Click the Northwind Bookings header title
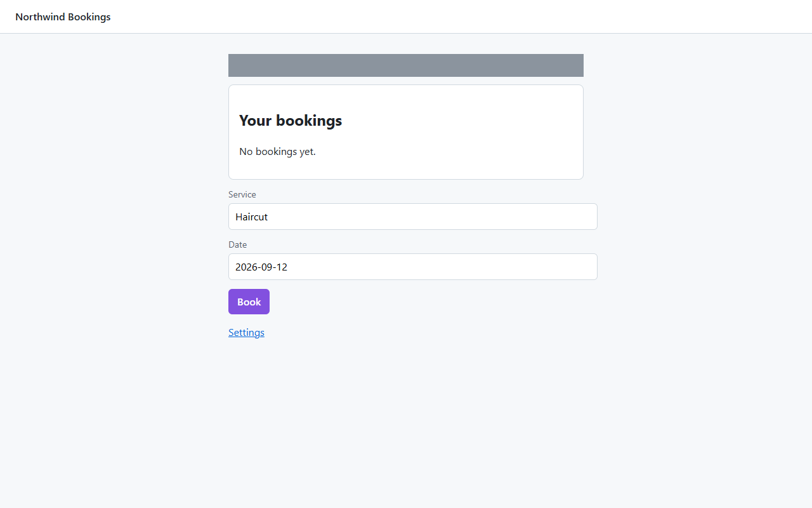The image size is (812, 508). tap(63, 17)
